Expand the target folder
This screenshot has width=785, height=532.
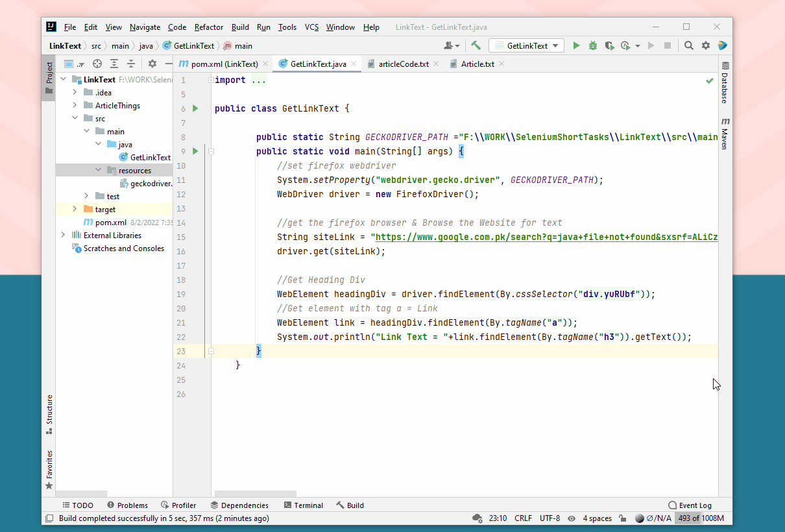pyautogui.click(x=75, y=209)
